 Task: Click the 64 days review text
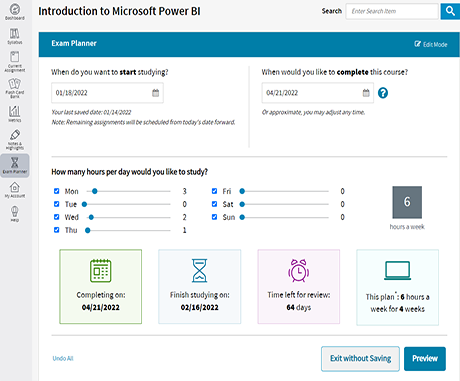click(x=299, y=307)
